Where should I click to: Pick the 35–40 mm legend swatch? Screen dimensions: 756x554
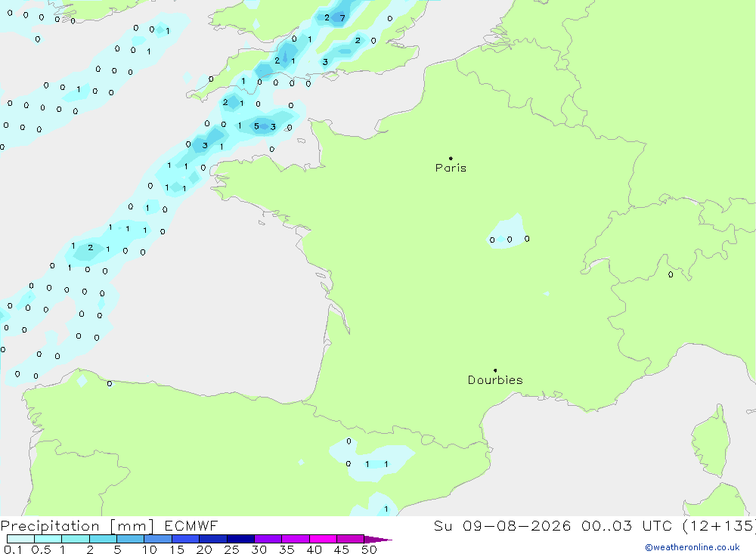click(296, 539)
